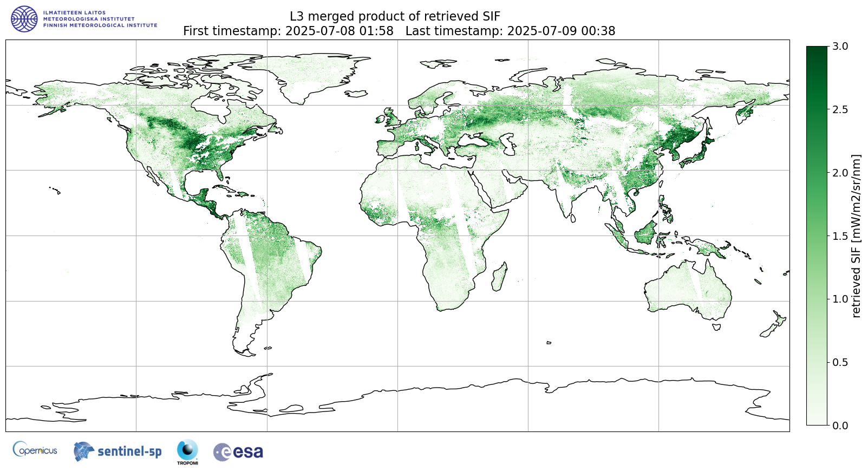
Task: Click on Madagascar island on the map
Action: [500, 275]
